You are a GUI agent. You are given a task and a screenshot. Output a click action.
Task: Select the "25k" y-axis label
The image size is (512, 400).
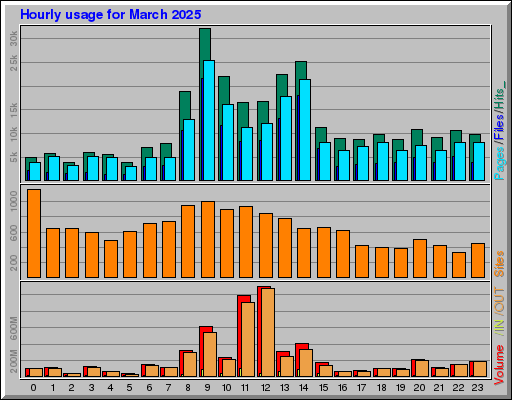pos(14,63)
